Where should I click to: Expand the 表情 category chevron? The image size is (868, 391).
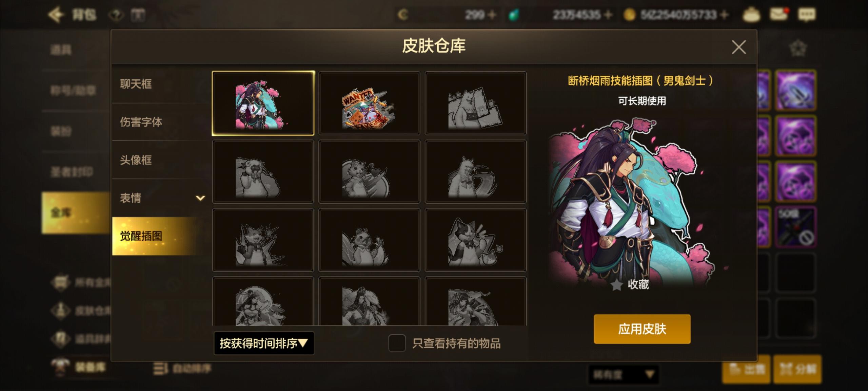200,198
